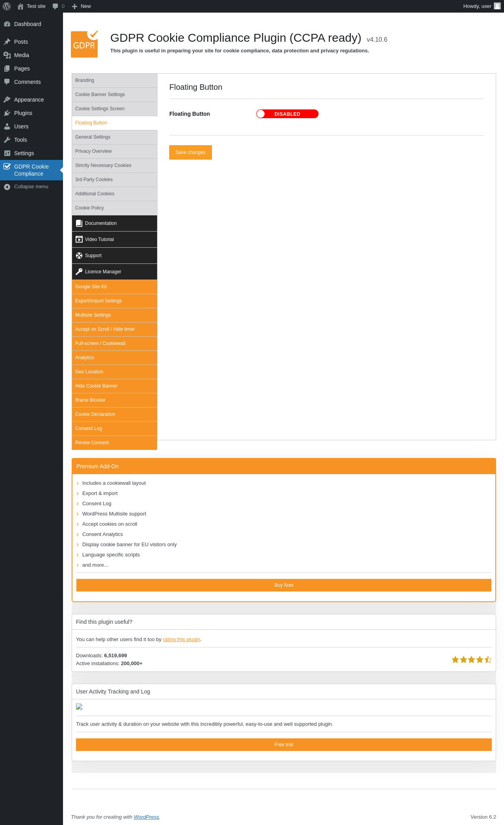
Task: Open the Google Site Kit premium tab
Action: [115, 287]
